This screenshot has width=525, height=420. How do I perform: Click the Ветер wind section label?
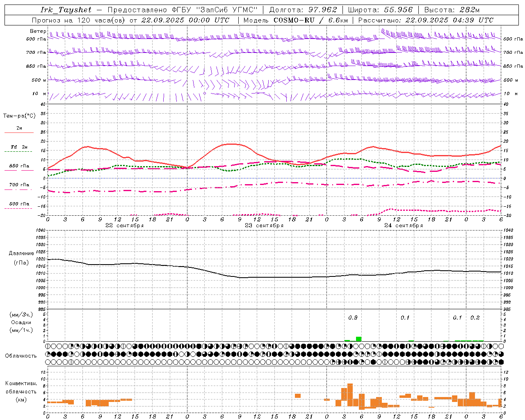38,31
